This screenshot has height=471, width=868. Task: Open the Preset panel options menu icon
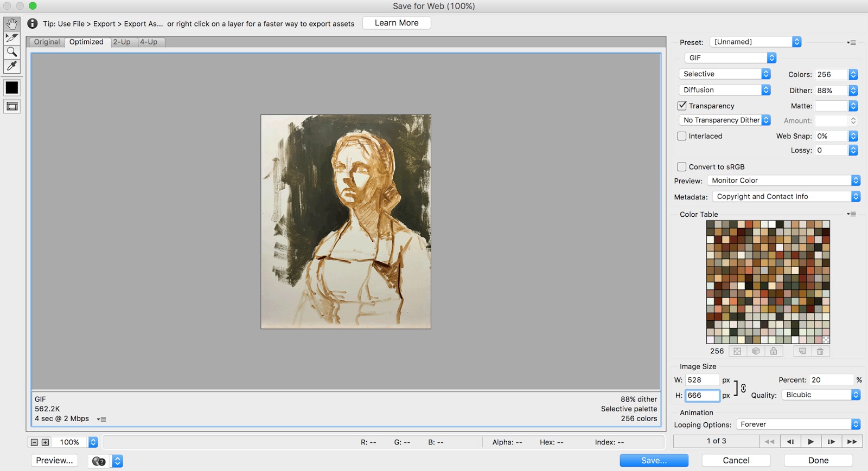[851, 42]
